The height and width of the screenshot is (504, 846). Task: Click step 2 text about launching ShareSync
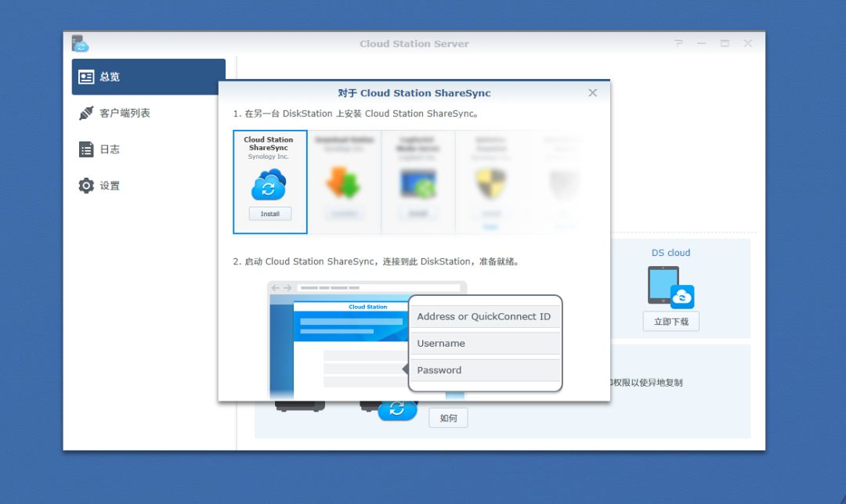[x=377, y=261]
